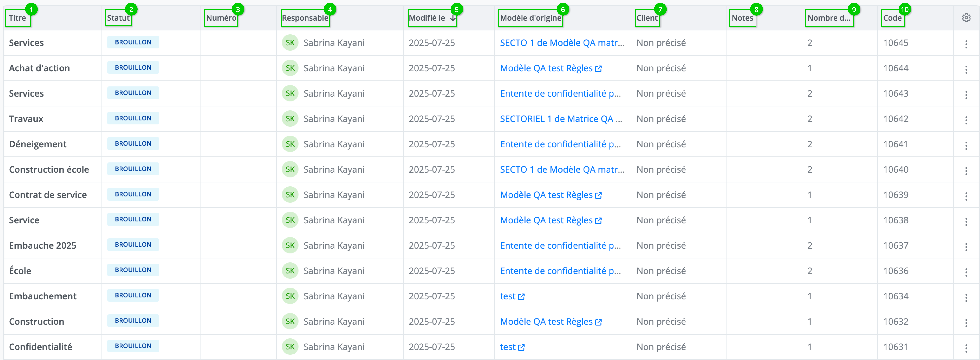Click the Modèle d'origine column header
This screenshot has width=980, height=360.
[530, 18]
